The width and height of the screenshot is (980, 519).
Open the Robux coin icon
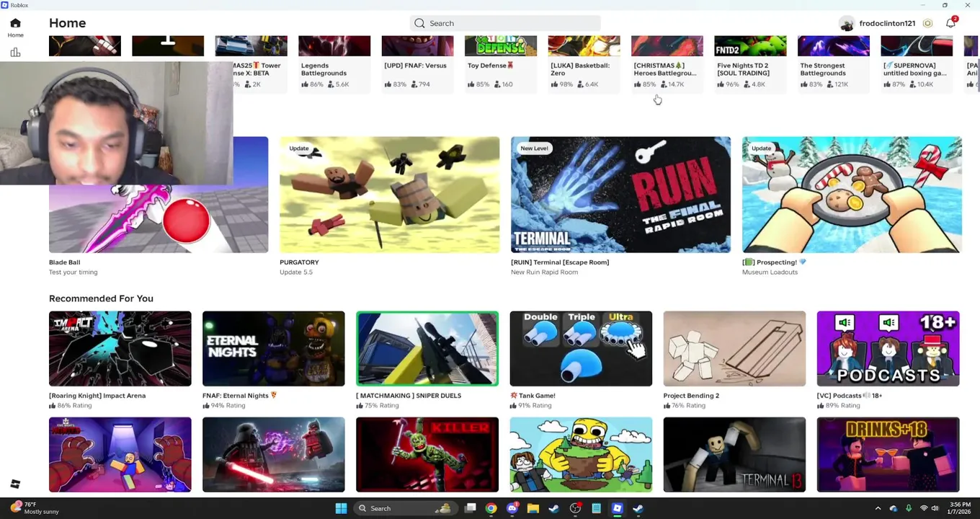click(927, 23)
